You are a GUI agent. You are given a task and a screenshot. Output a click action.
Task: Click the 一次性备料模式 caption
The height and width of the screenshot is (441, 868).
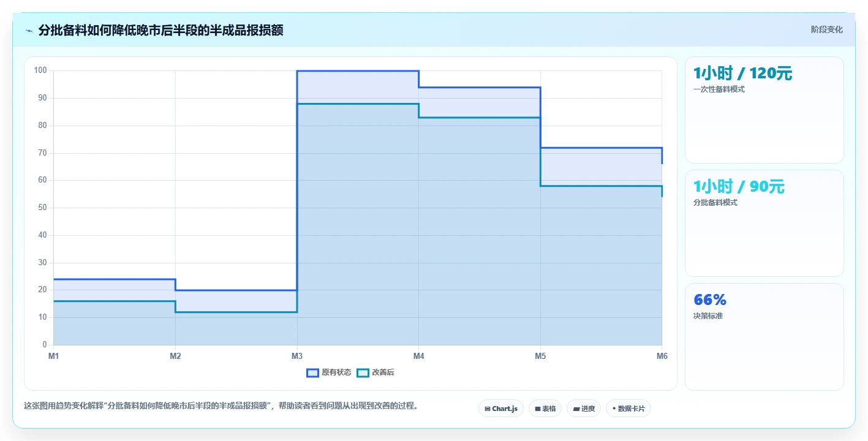719,89
